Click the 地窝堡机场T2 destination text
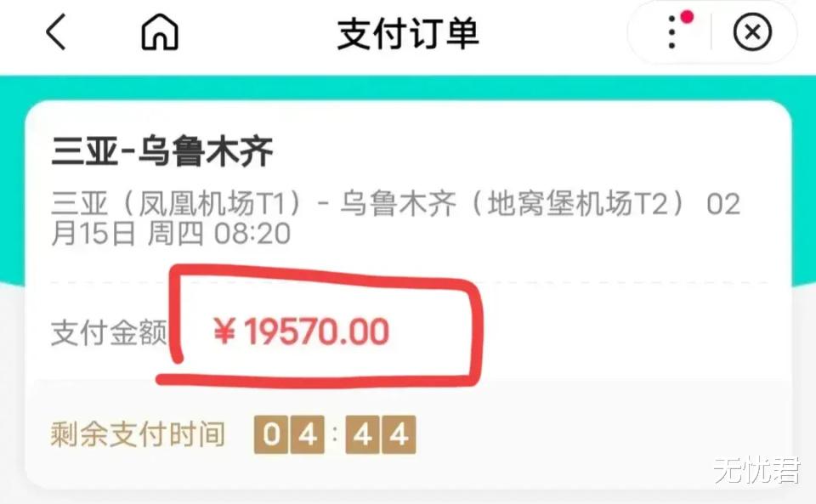The image size is (816, 504). [578, 203]
